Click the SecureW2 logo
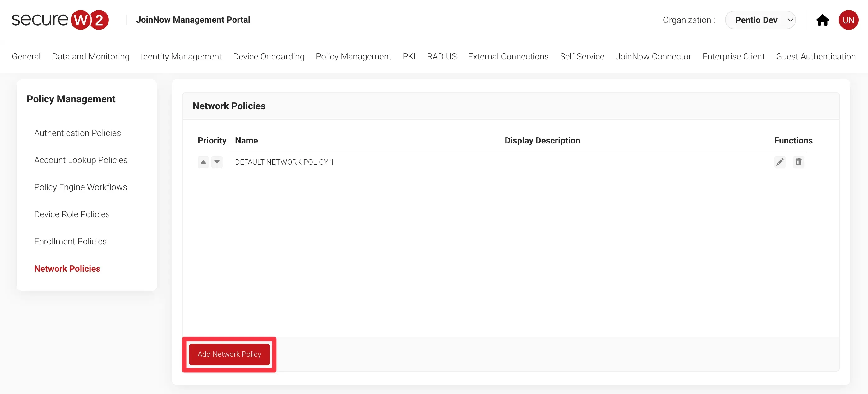The height and width of the screenshot is (394, 868). 60,20
